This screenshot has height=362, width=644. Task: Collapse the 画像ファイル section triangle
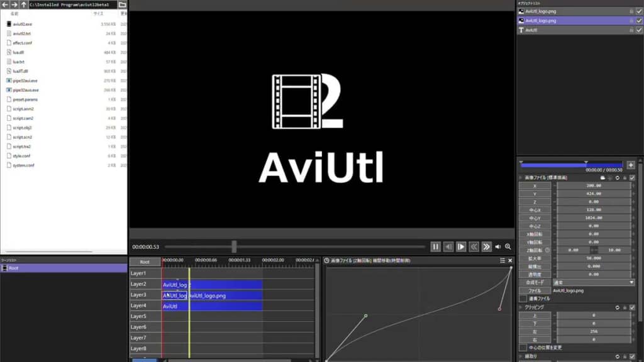pyautogui.click(x=521, y=178)
